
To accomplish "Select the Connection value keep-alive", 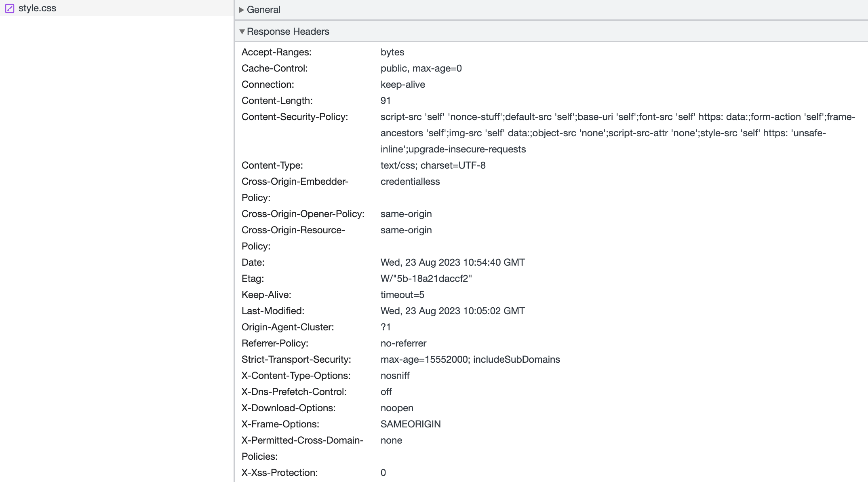I will 403,84.
